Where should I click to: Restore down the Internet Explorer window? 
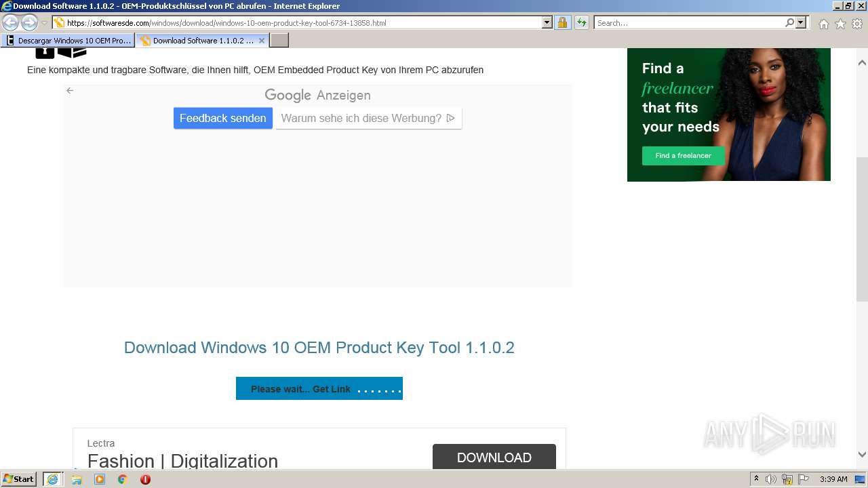tap(849, 6)
